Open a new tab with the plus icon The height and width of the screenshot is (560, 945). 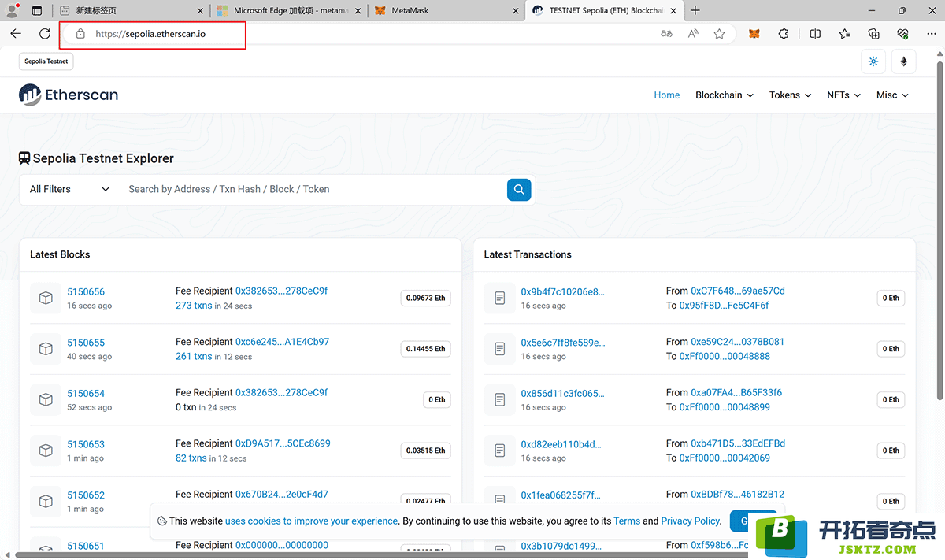[695, 11]
